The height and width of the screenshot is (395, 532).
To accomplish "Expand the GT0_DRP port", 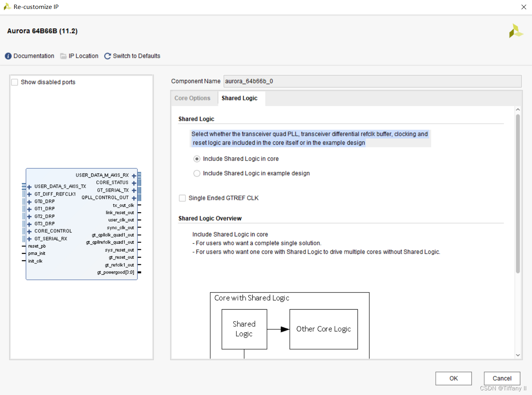I will pyautogui.click(x=29, y=202).
